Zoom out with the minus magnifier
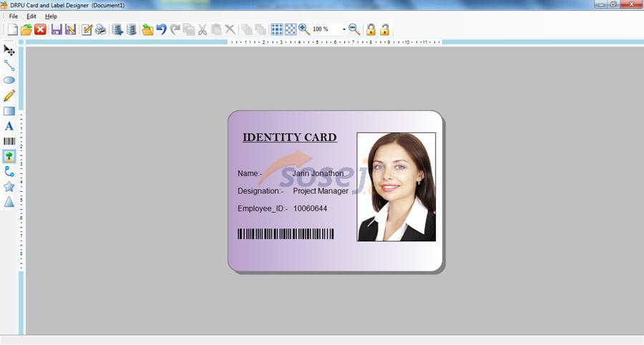 354,29
